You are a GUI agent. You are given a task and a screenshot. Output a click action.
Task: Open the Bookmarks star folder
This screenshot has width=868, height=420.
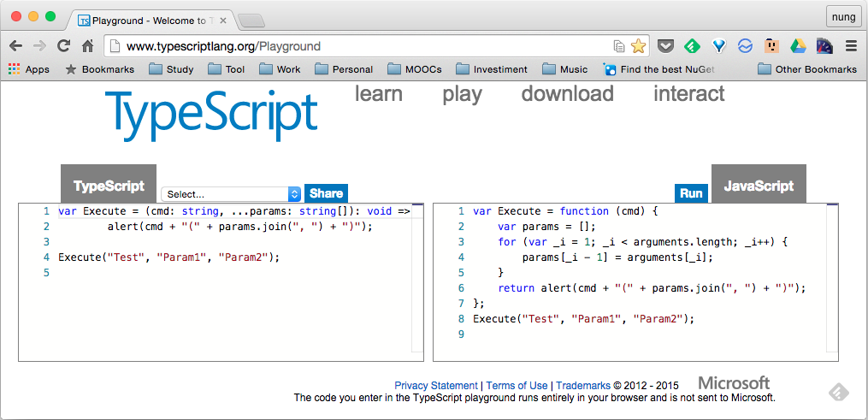pos(100,69)
